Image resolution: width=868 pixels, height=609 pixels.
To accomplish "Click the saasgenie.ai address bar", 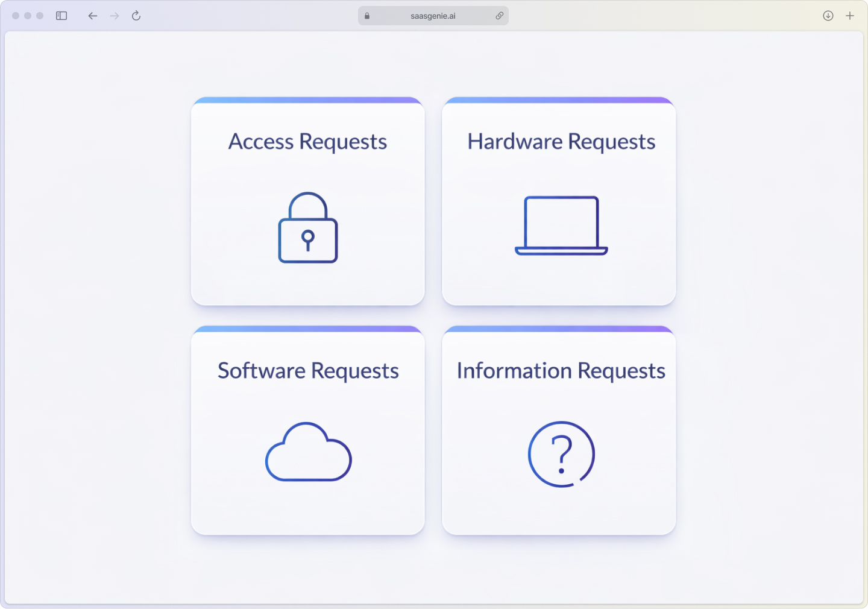I will coord(433,16).
